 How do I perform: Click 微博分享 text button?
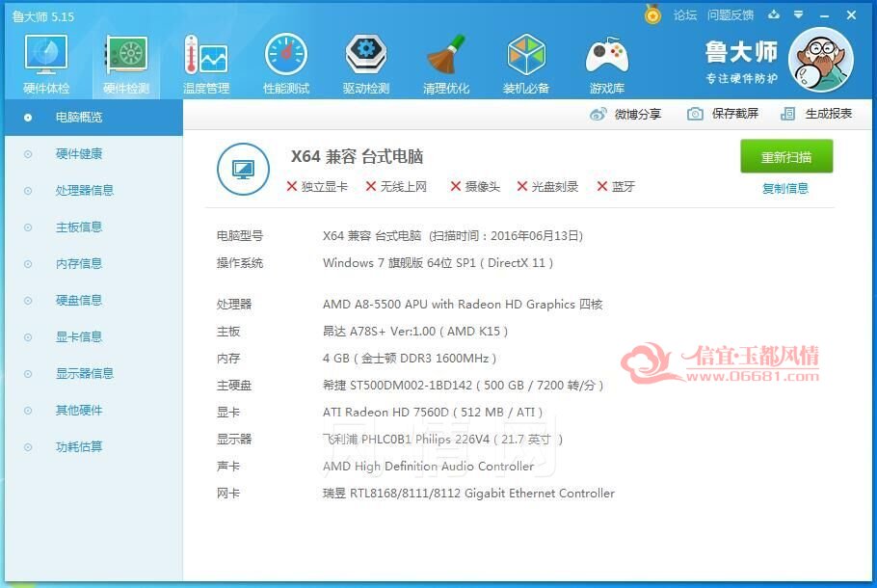[638, 114]
